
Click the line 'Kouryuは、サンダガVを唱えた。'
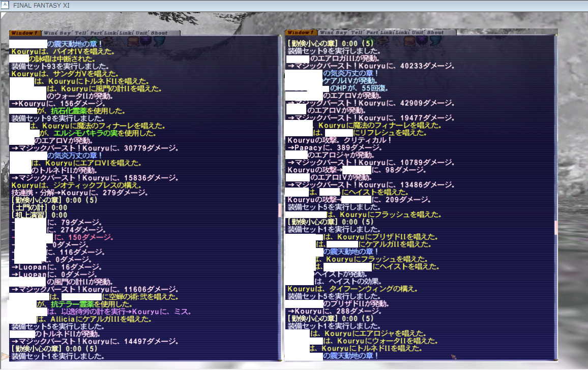click(65, 74)
